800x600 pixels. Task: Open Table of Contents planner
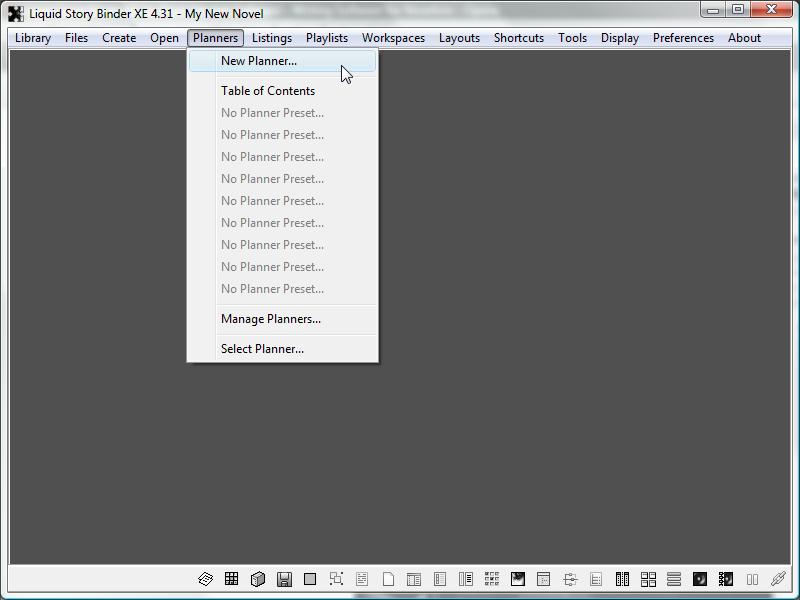268,91
